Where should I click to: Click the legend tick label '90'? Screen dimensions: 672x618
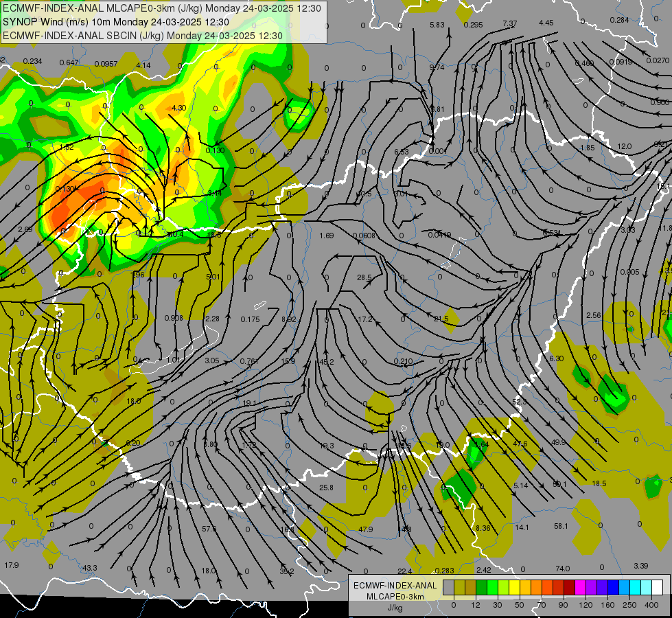pyautogui.click(x=563, y=605)
